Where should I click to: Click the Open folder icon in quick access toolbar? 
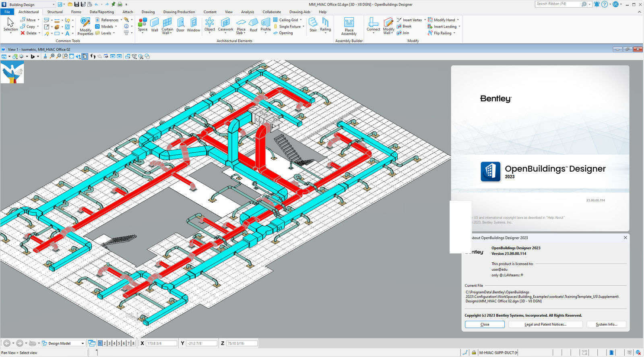tap(70, 4)
